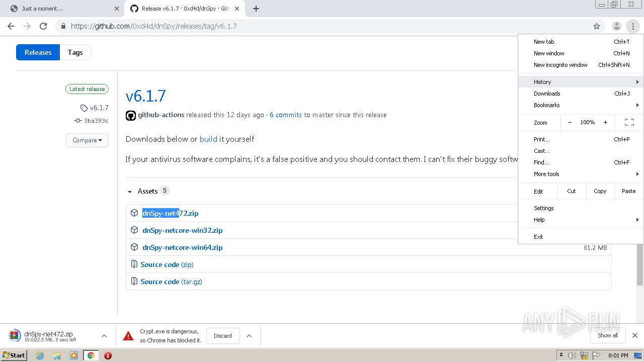Download dnSpy-netcore-win32.zip asset
Screen dimensions: 644x362
pyautogui.click(x=182, y=230)
